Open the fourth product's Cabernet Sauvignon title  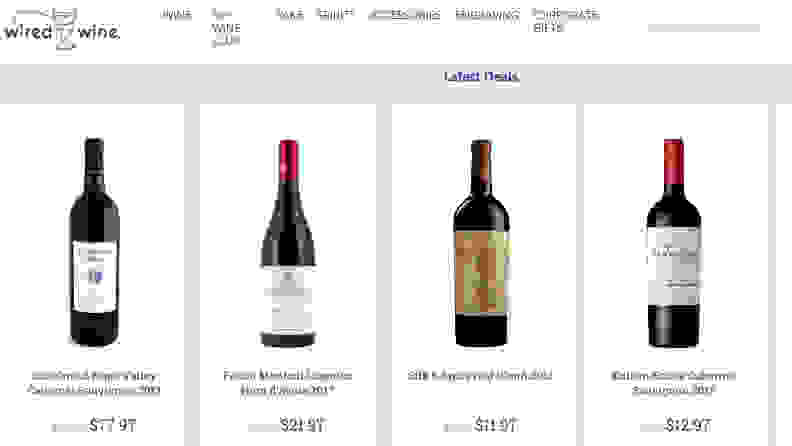[674, 383]
